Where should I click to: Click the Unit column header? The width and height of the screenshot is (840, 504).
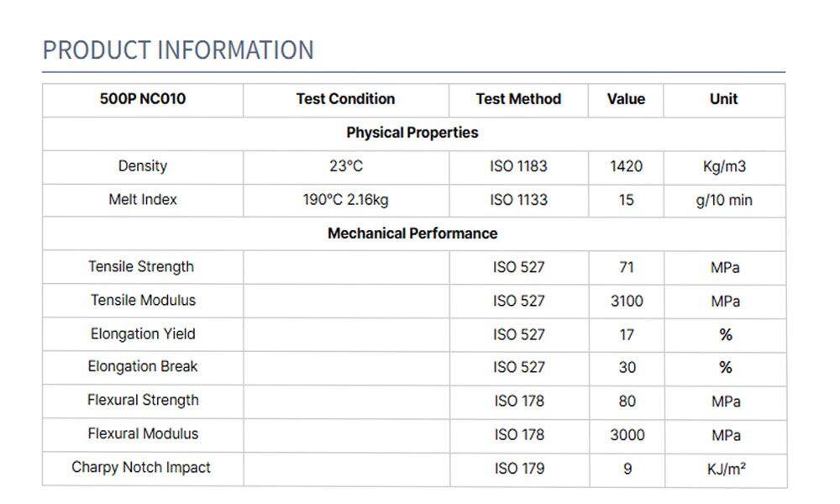(x=724, y=99)
